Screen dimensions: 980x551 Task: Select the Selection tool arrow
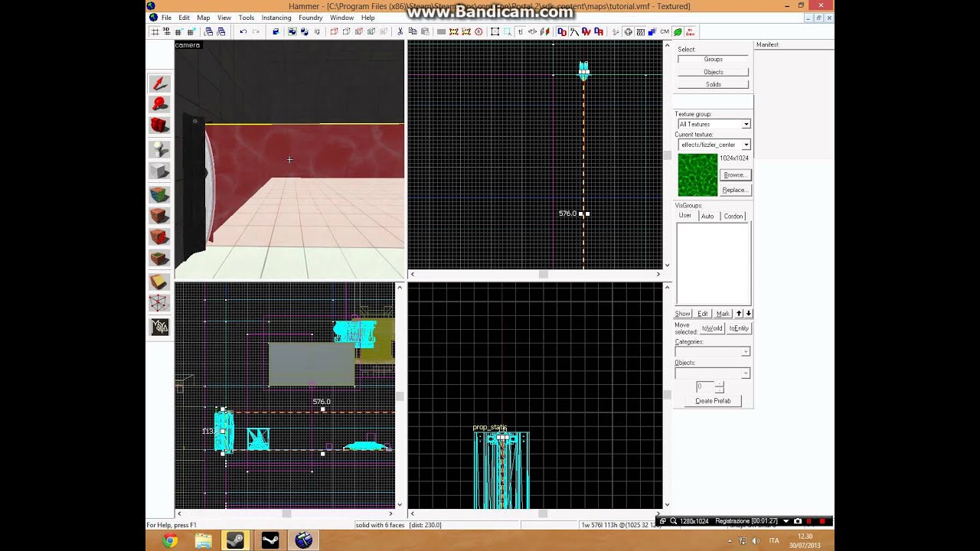(159, 83)
